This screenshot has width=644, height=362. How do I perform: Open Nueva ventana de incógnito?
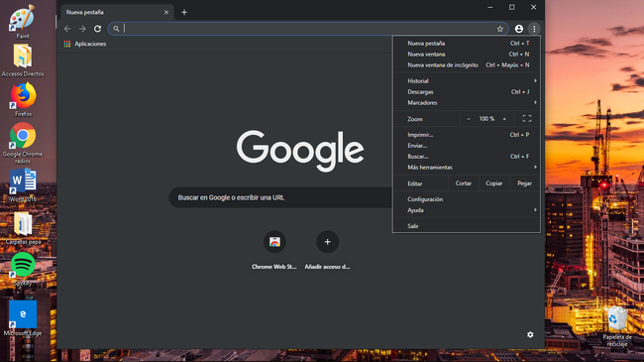coord(467,65)
